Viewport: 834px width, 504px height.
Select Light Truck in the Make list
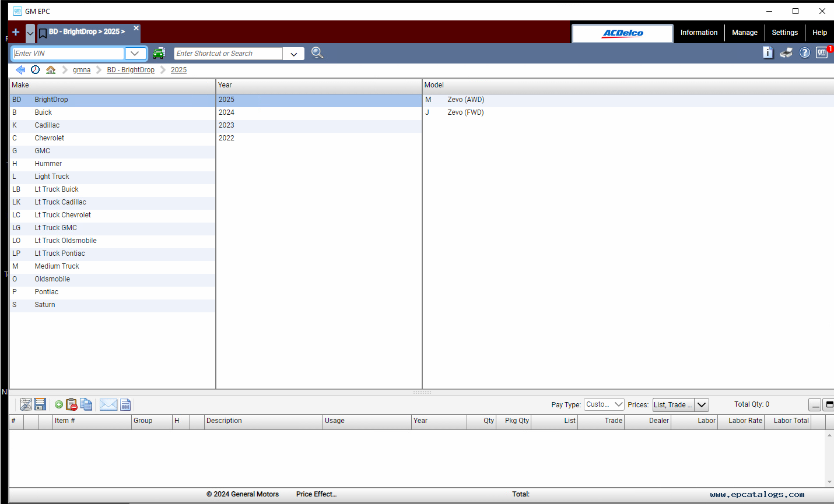pyautogui.click(x=113, y=177)
